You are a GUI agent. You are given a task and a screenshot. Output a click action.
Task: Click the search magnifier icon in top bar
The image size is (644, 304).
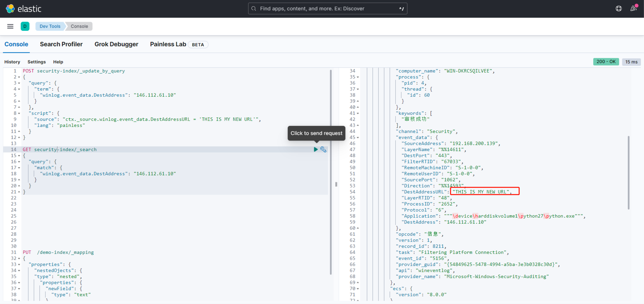click(254, 9)
